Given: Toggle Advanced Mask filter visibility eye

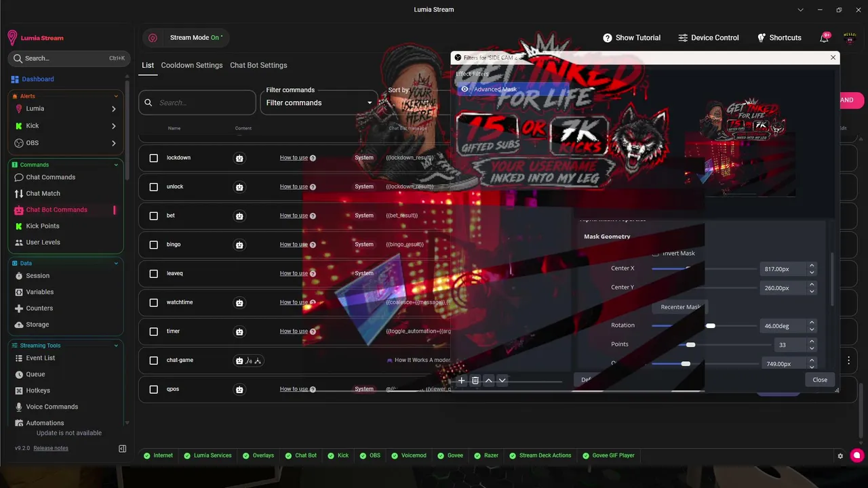Looking at the screenshot, I should click(x=465, y=89).
